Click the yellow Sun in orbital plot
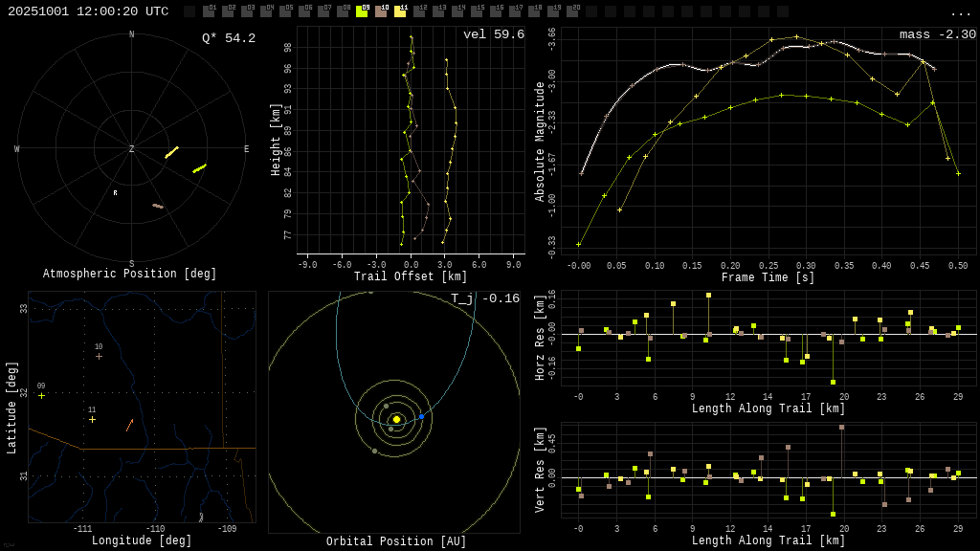The image size is (980, 551). pos(396,419)
